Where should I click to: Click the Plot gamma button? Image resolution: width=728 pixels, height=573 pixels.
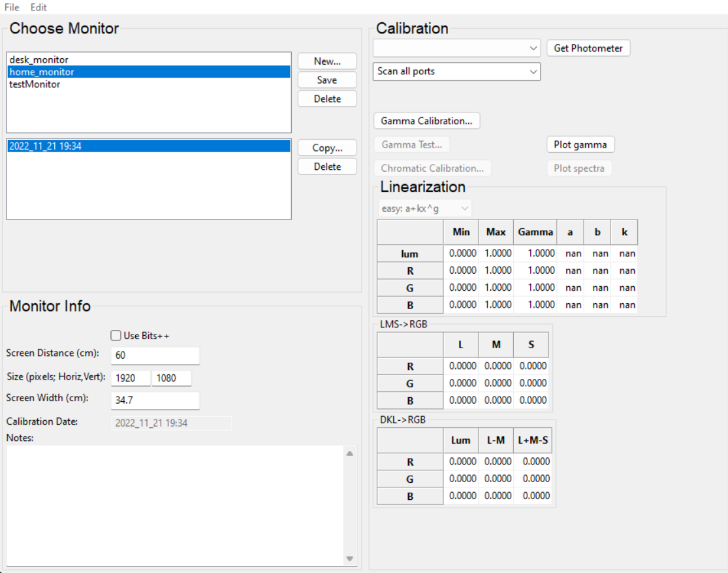(580, 144)
